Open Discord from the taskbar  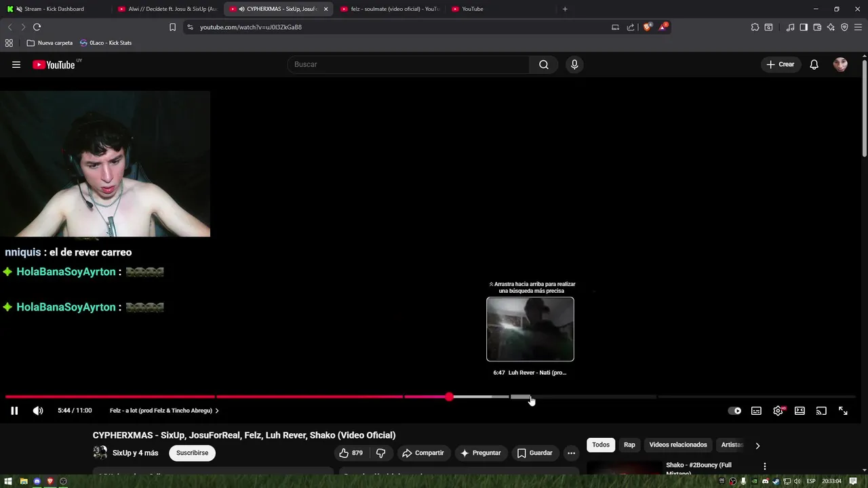point(37,481)
